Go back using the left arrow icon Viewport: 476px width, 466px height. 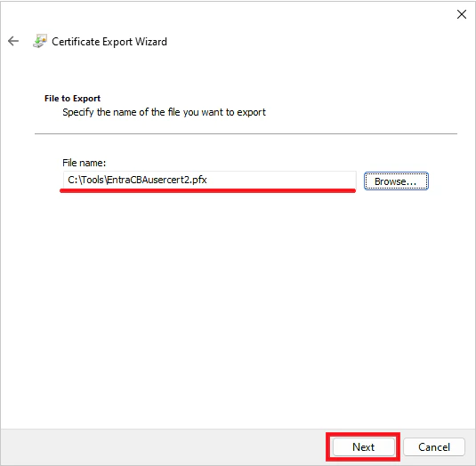tap(13, 41)
